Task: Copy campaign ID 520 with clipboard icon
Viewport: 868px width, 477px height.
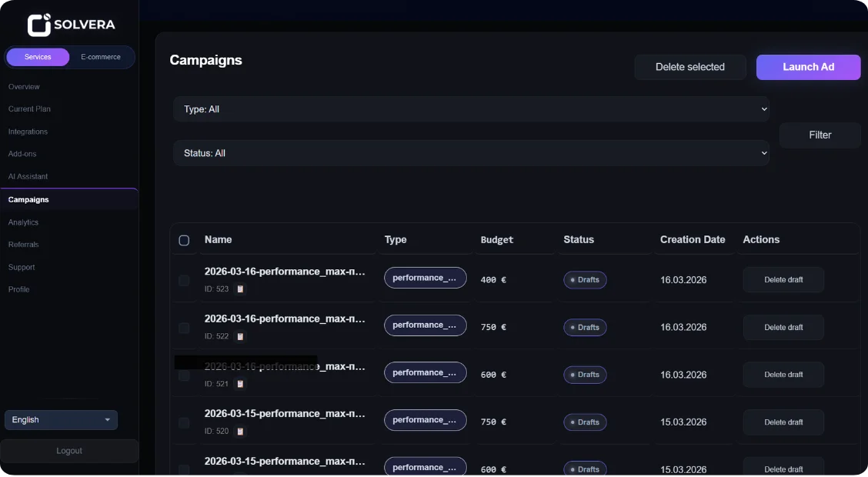Action: (x=240, y=432)
